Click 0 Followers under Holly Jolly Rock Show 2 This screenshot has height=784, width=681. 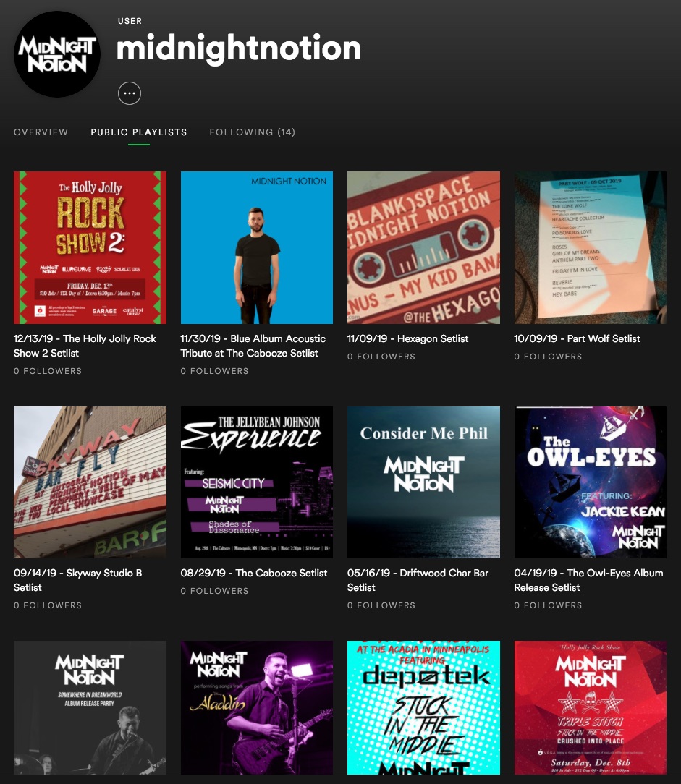48,371
